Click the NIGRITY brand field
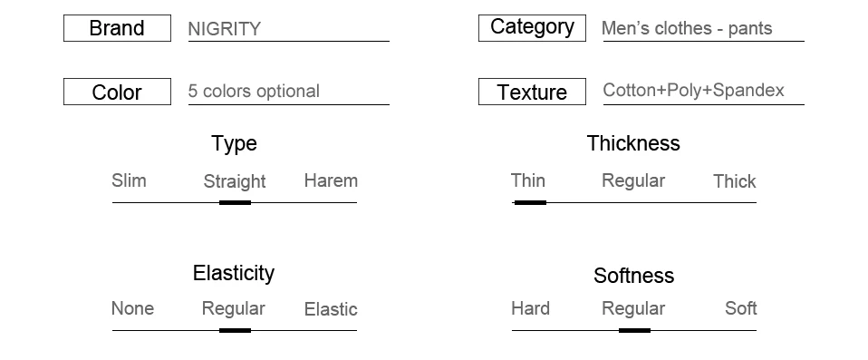868x360 pixels. (x=288, y=29)
